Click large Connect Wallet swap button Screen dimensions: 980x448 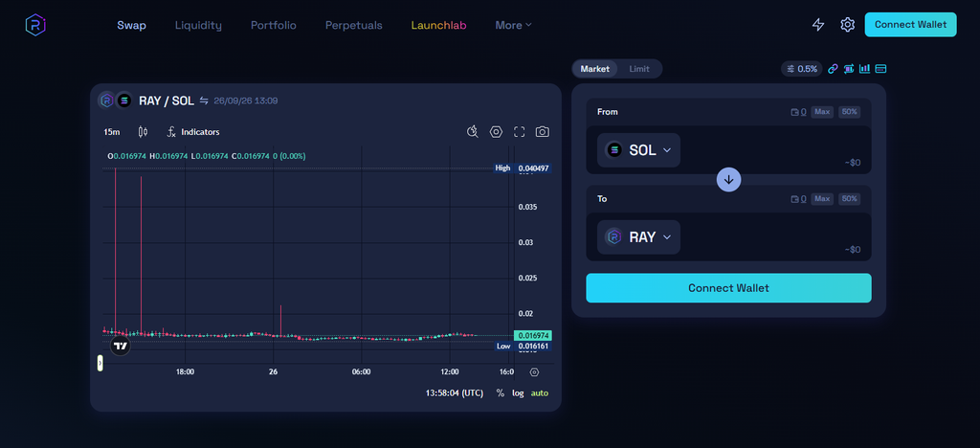(728, 288)
